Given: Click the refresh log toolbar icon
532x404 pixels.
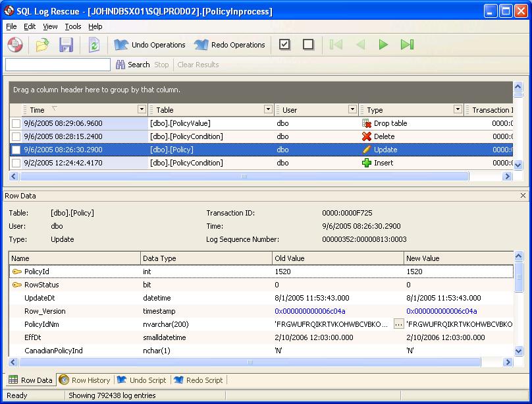Looking at the screenshot, I should [x=93, y=45].
